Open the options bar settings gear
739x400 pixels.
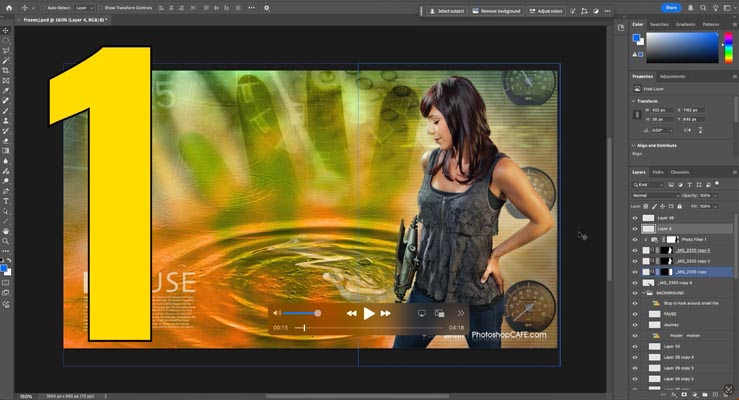[267, 8]
